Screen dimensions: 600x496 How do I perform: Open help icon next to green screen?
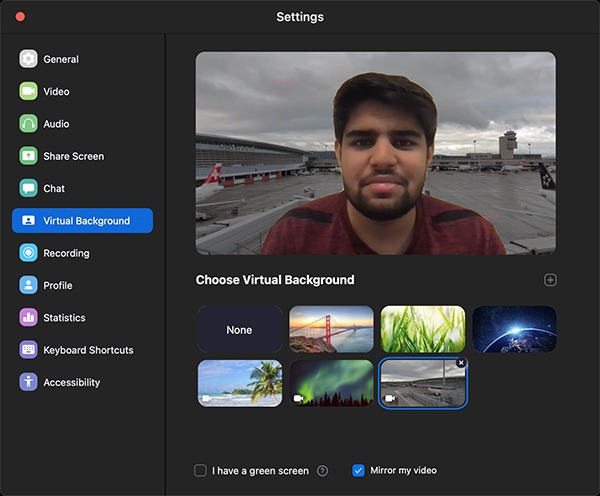(322, 471)
